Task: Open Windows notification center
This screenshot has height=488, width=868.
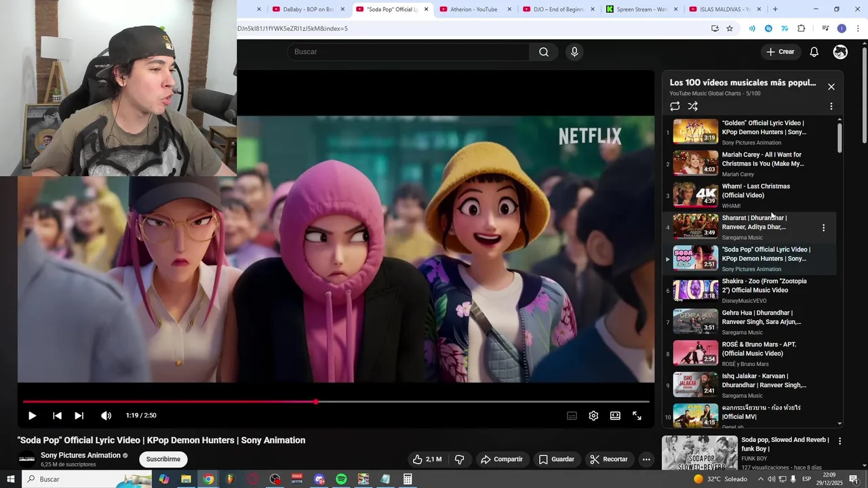Action: (x=854, y=479)
